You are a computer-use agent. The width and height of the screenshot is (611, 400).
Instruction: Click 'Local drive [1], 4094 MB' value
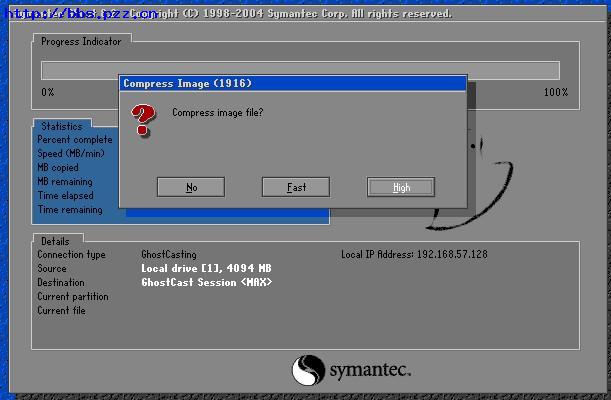(206, 268)
